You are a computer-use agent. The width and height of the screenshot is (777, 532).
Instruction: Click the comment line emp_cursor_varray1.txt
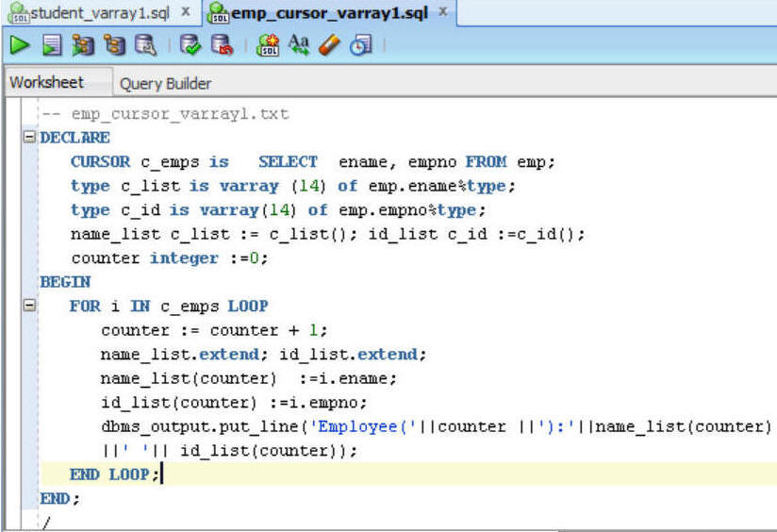(x=165, y=114)
